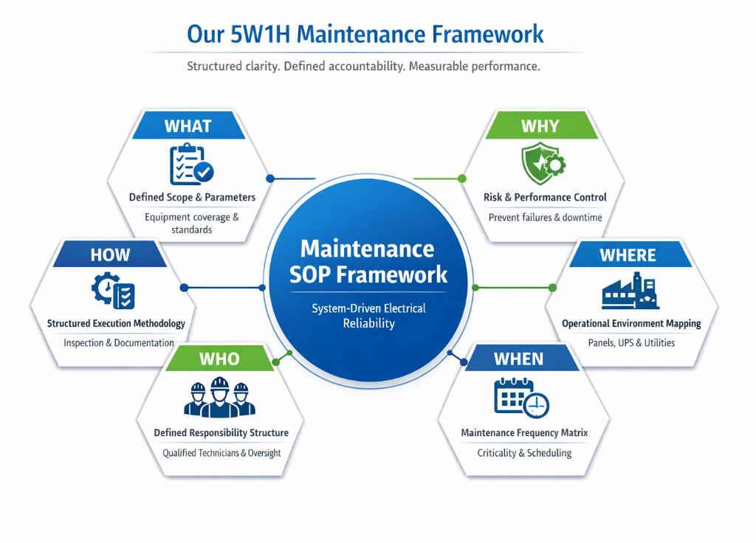The image size is (756, 543).
Task: Select the green WHY header banner
Action: pos(540,126)
